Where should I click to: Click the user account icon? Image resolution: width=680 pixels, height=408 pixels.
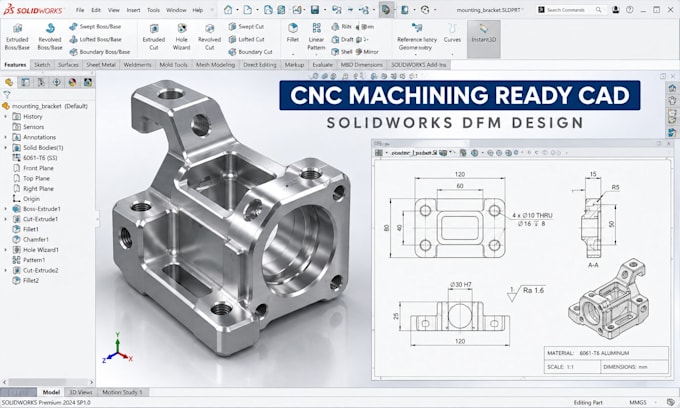(x=615, y=10)
